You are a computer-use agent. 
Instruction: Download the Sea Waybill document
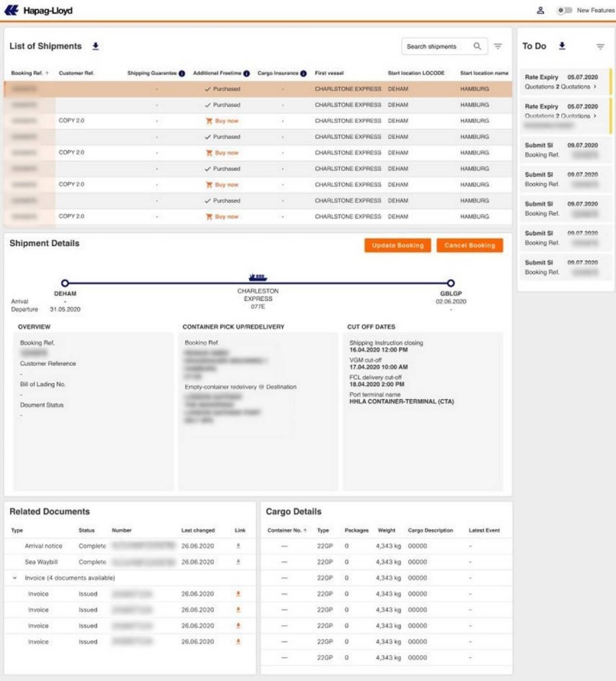pos(238,562)
